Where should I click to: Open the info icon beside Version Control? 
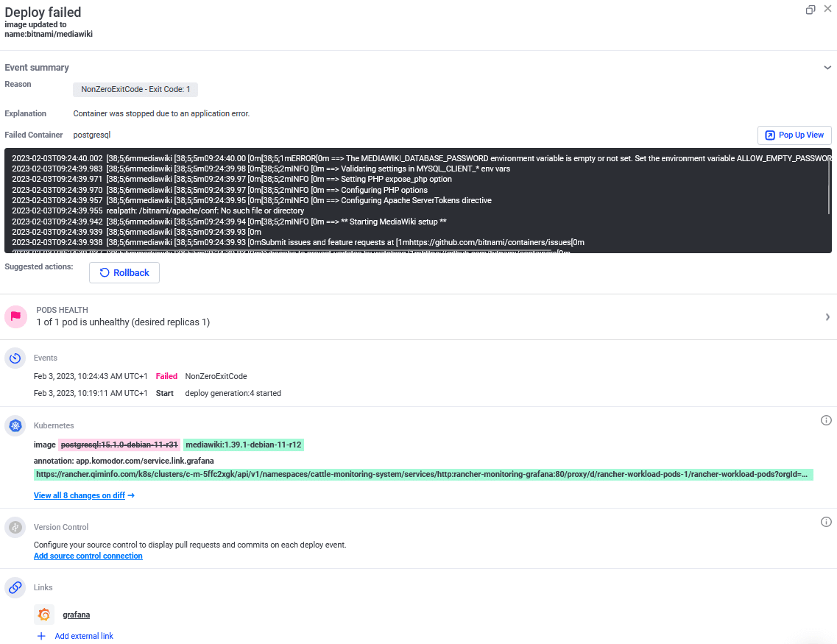(826, 522)
